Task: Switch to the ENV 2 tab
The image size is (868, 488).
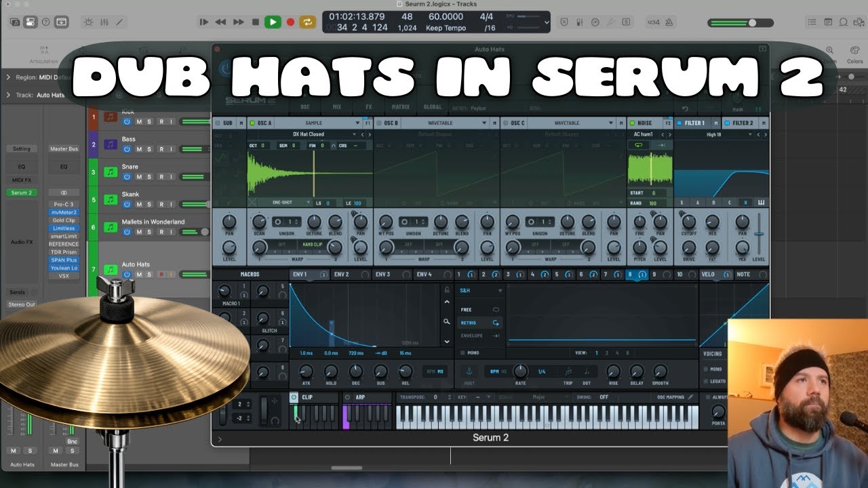Action: (351, 274)
